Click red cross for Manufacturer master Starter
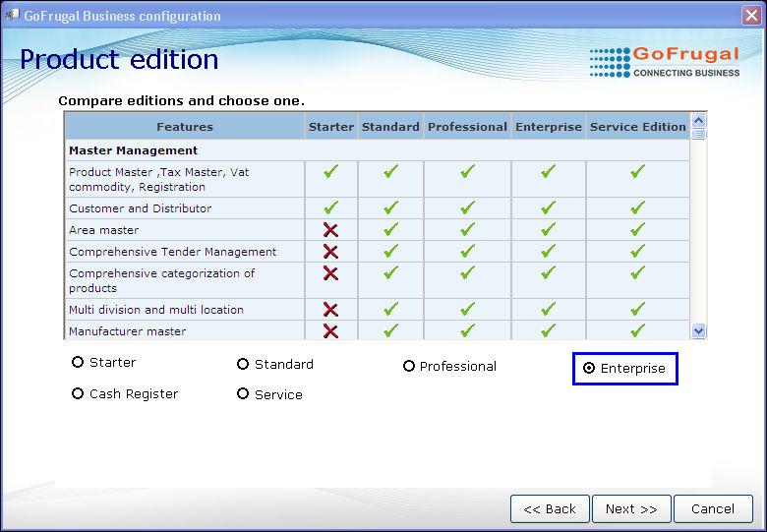The image size is (767, 532). [330, 331]
